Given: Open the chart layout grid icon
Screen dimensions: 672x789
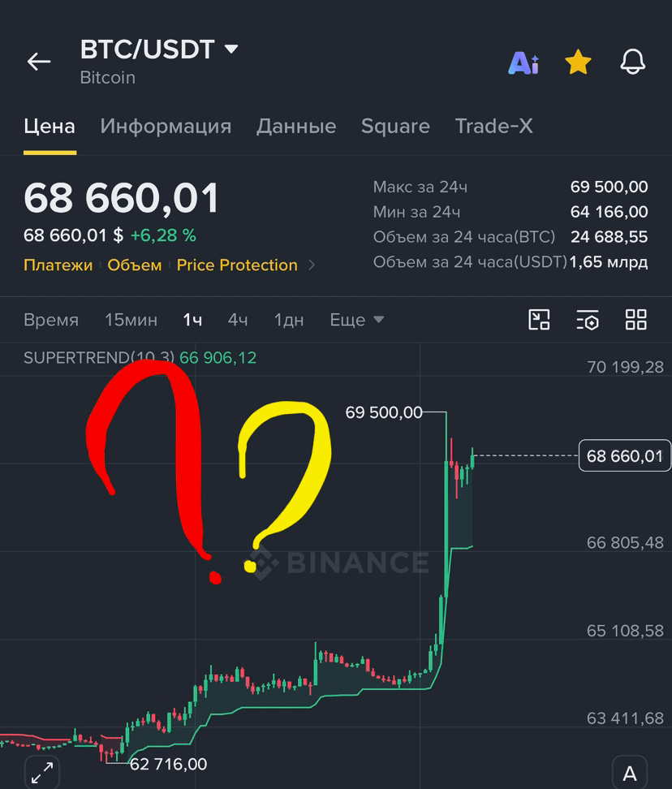Looking at the screenshot, I should (x=635, y=320).
